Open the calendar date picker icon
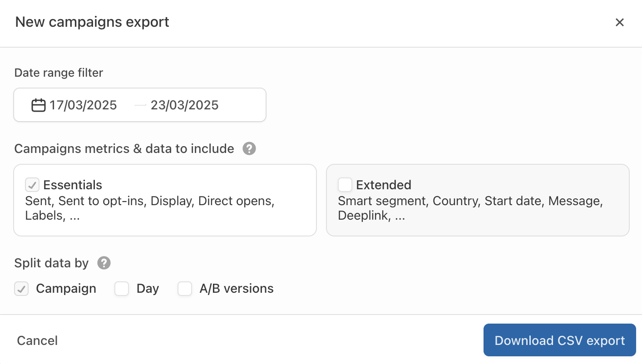The width and height of the screenshot is (642, 364). tap(38, 105)
